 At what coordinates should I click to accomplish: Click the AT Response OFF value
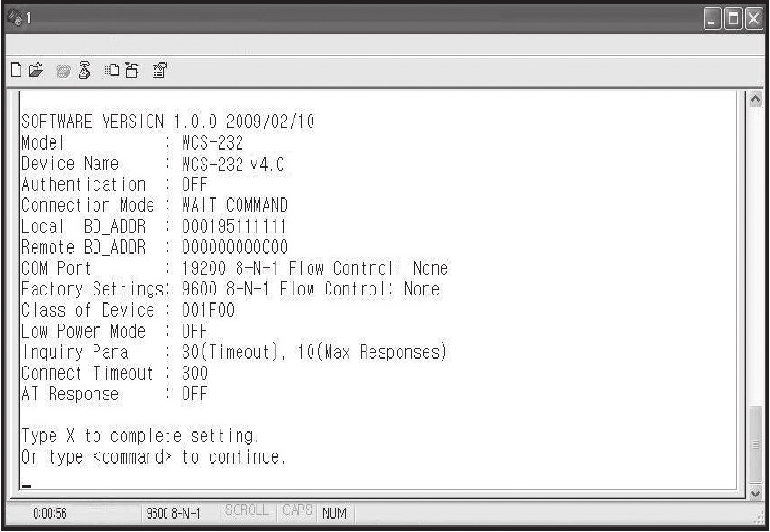pyautogui.click(x=195, y=395)
